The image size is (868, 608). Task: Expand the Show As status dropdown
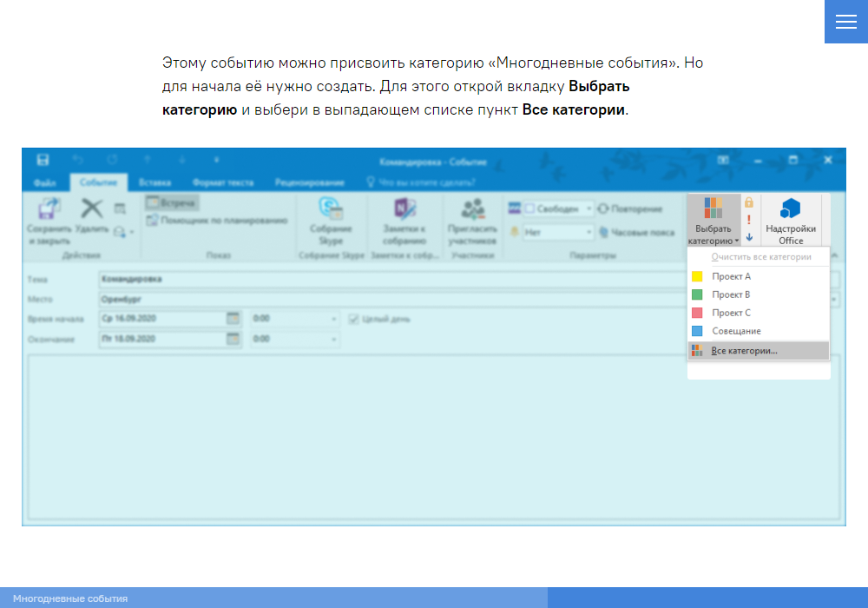pyautogui.click(x=589, y=209)
